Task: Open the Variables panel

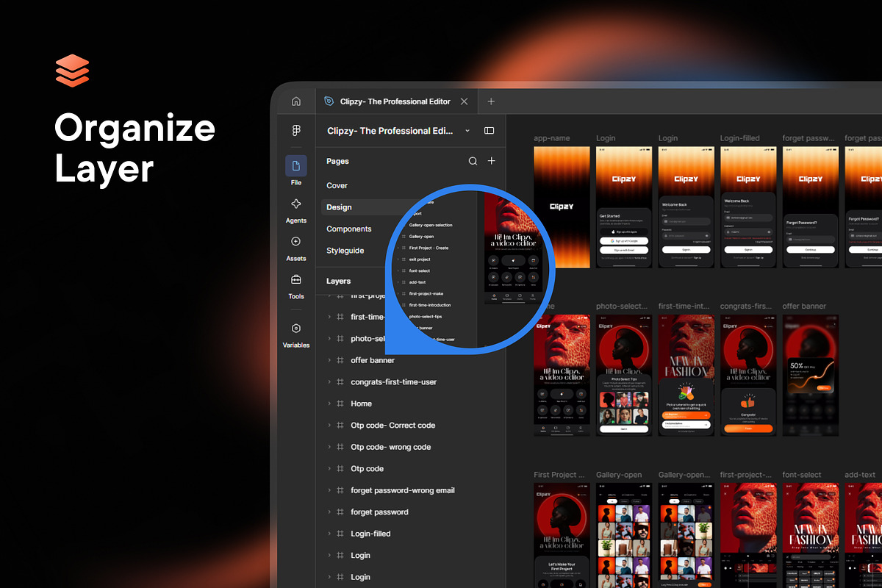Action: coord(296,334)
